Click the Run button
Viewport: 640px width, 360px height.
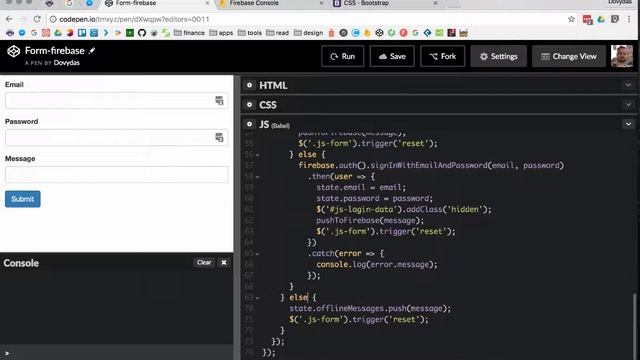click(x=342, y=56)
